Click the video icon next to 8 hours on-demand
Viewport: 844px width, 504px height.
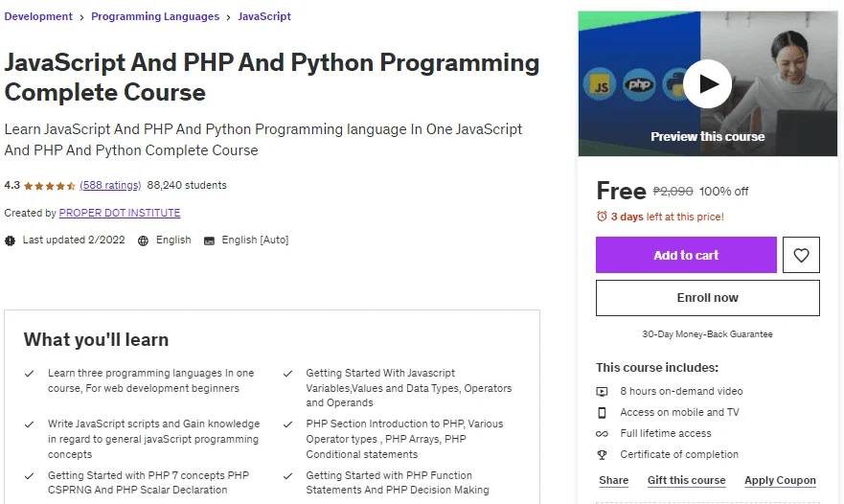point(602,392)
